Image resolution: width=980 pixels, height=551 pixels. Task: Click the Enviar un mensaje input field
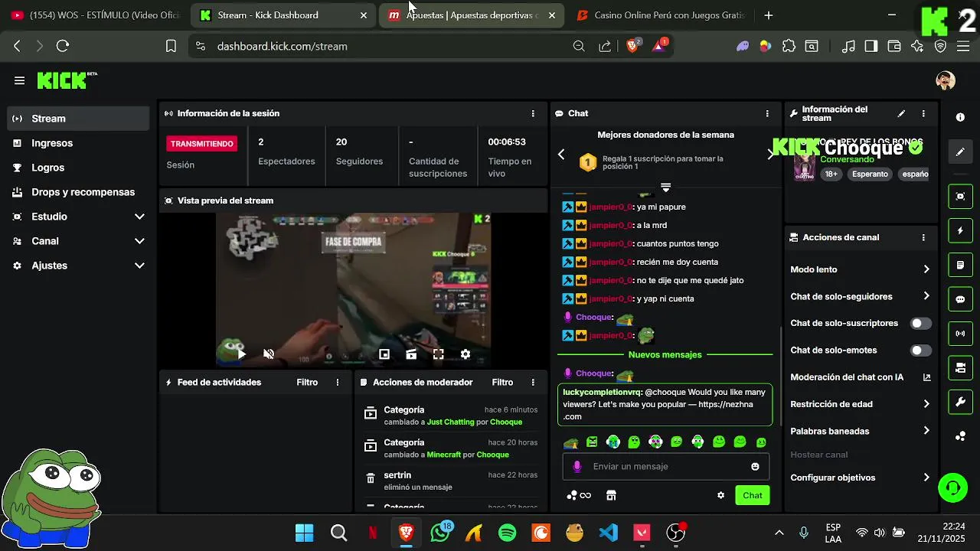tap(665, 466)
